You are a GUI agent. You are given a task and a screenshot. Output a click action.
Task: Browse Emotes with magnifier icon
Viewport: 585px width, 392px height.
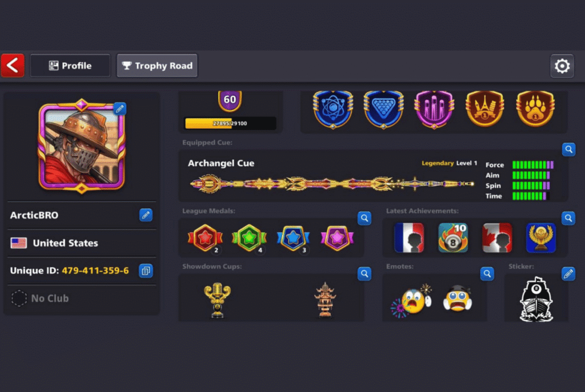pyautogui.click(x=487, y=273)
